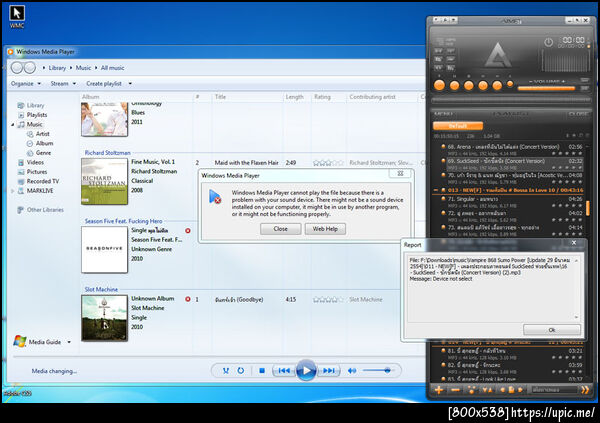Adjust the AIMP volume bar
The image size is (600, 423).
546,88
